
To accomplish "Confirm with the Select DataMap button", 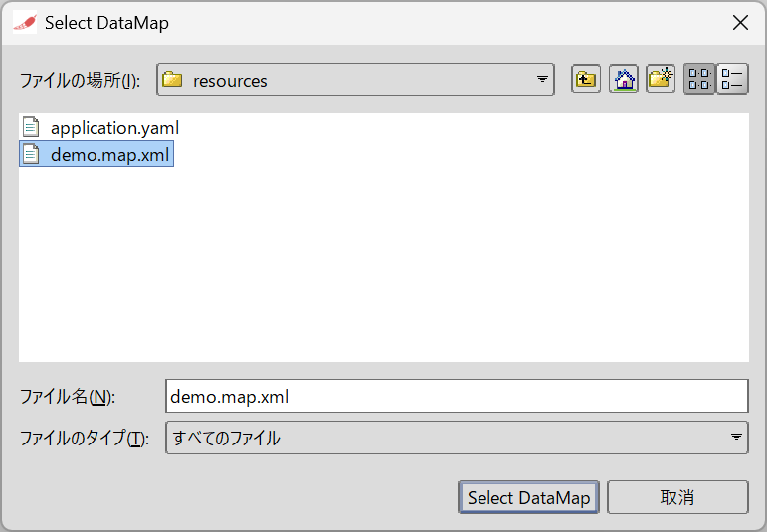I will [x=528, y=498].
